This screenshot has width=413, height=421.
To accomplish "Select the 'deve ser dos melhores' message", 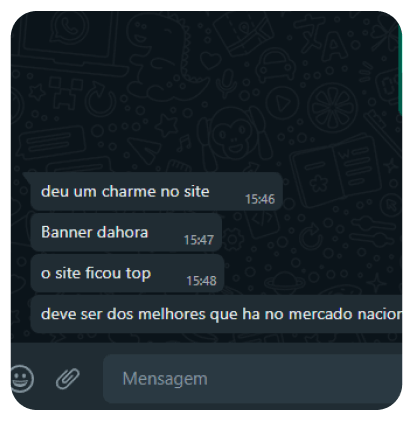I will point(216,314).
